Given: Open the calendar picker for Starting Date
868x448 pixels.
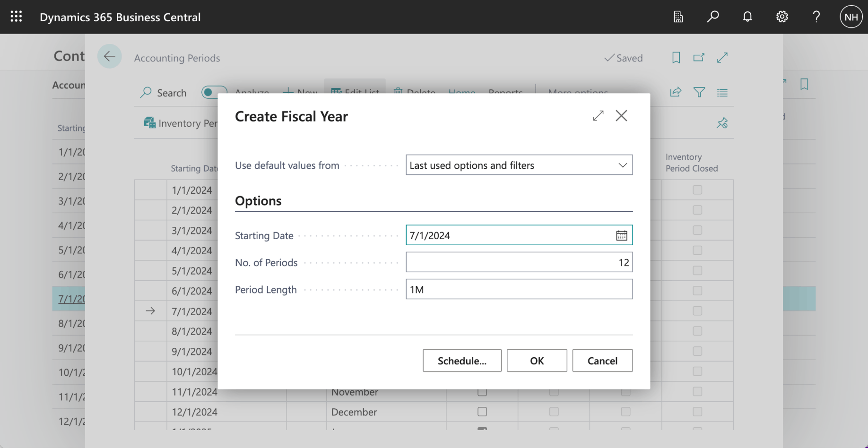Looking at the screenshot, I should point(622,235).
